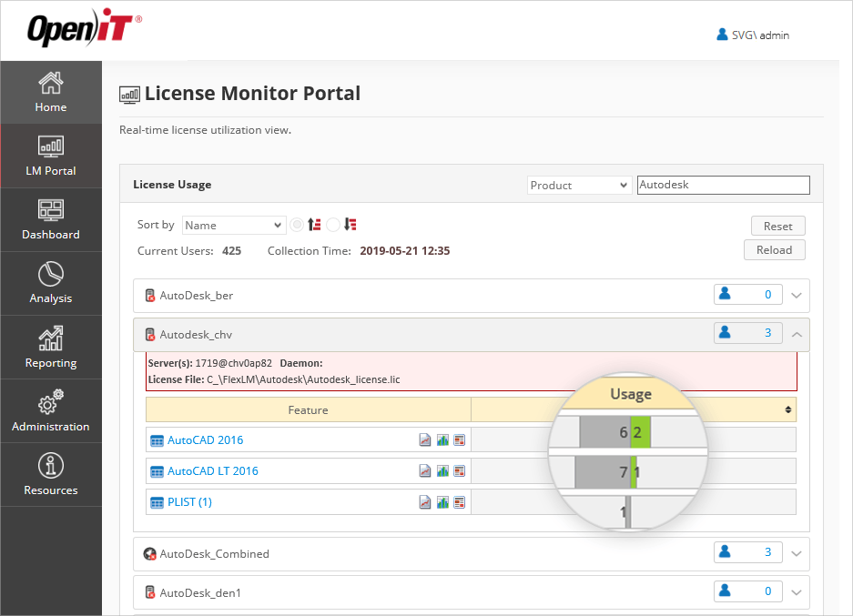Open LM Portal in the sidebar
Screen dimensions: 853x616
pos(51,156)
